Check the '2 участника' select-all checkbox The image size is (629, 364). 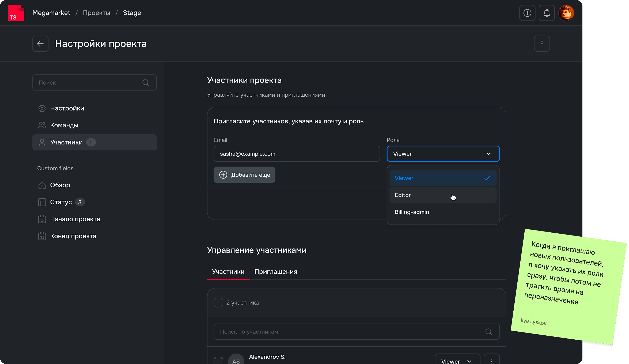218,302
